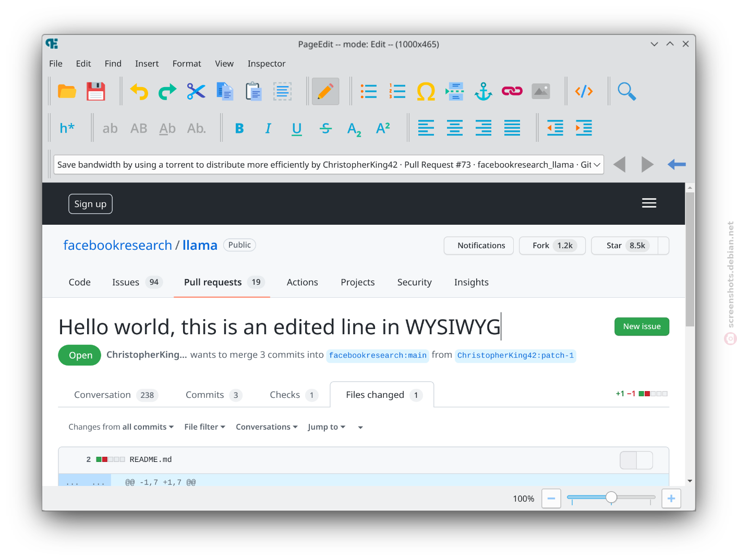This screenshot has width=737, height=560.
Task: Click the zoom out minus button
Action: tap(551, 498)
